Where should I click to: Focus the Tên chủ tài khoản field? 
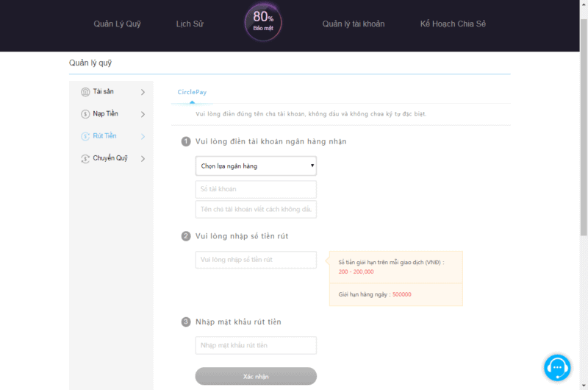click(x=256, y=210)
